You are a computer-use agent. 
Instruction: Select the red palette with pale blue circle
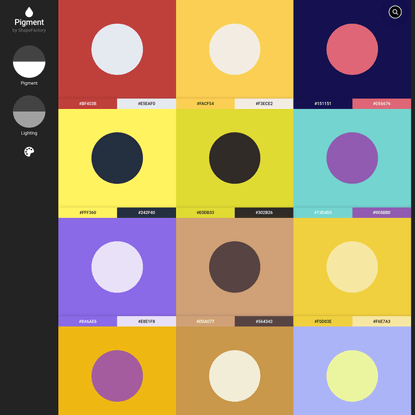pos(117,49)
